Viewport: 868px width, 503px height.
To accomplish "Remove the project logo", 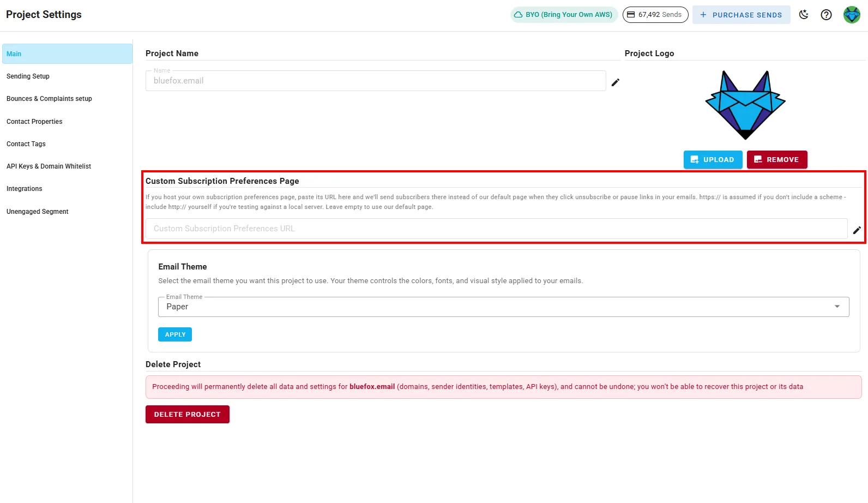I will [x=777, y=160].
